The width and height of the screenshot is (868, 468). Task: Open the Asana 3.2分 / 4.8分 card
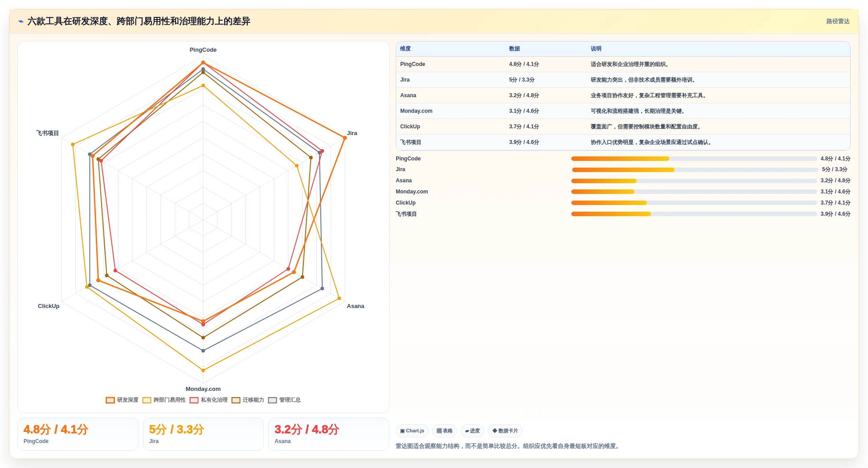pyautogui.click(x=328, y=434)
